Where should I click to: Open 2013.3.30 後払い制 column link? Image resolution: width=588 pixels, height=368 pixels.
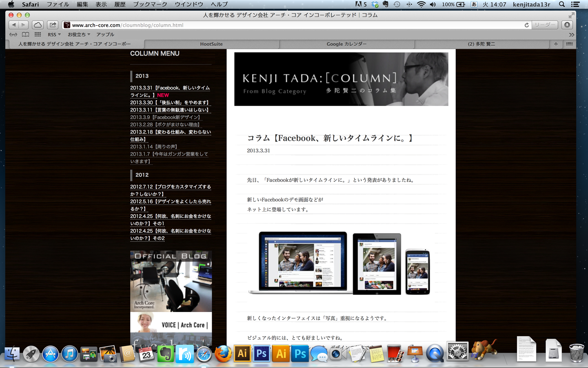170,103
